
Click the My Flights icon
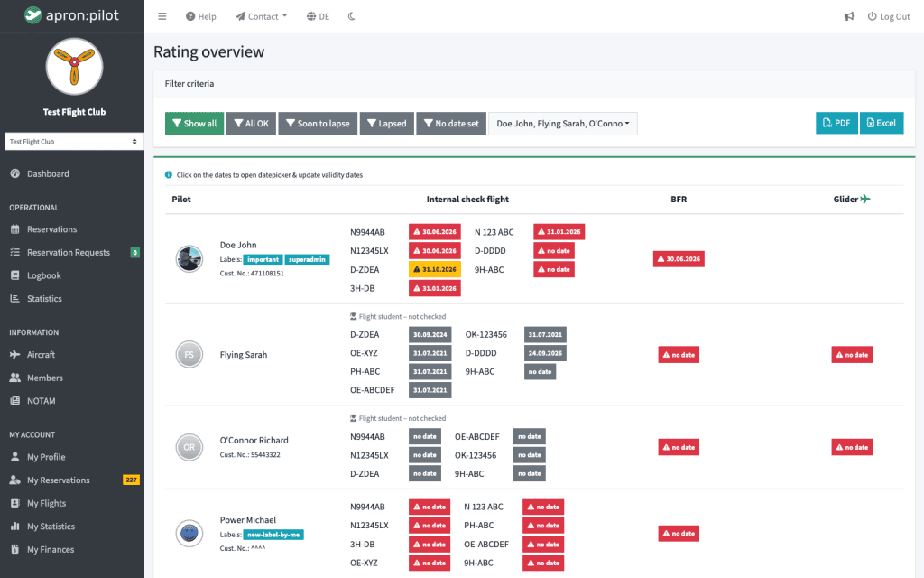point(15,503)
